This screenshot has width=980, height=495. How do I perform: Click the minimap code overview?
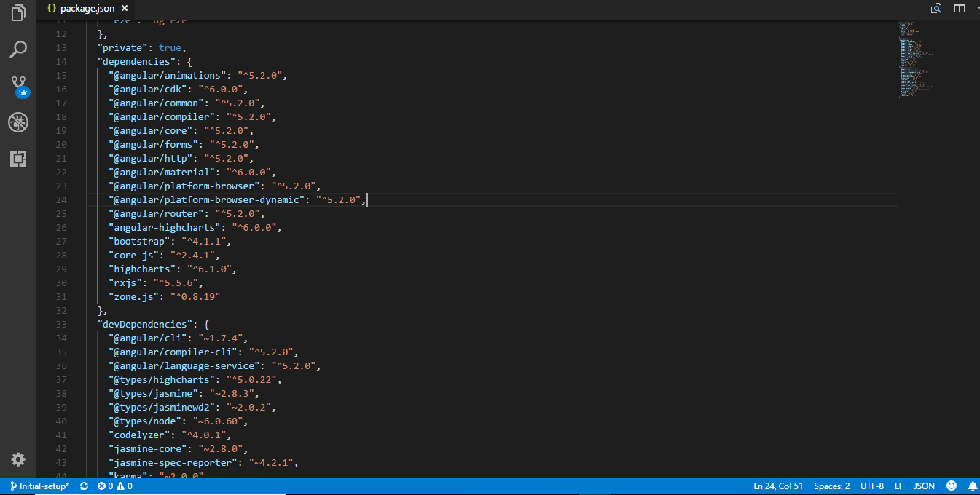917,58
